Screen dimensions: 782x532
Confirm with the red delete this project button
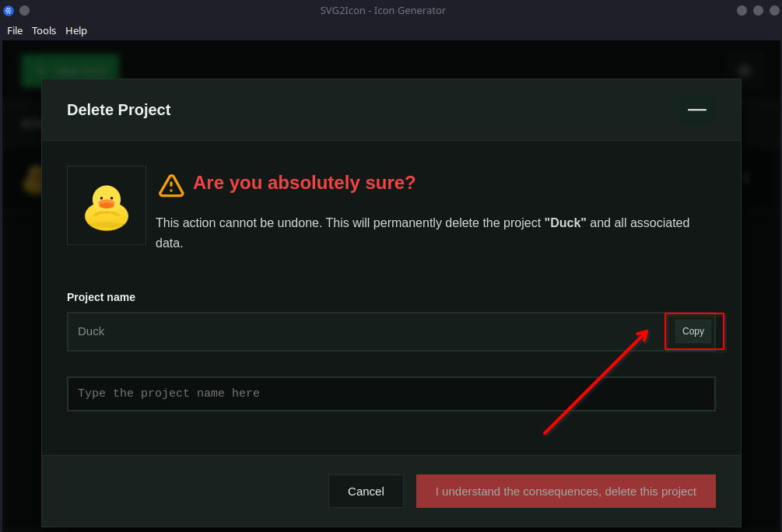point(566,492)
